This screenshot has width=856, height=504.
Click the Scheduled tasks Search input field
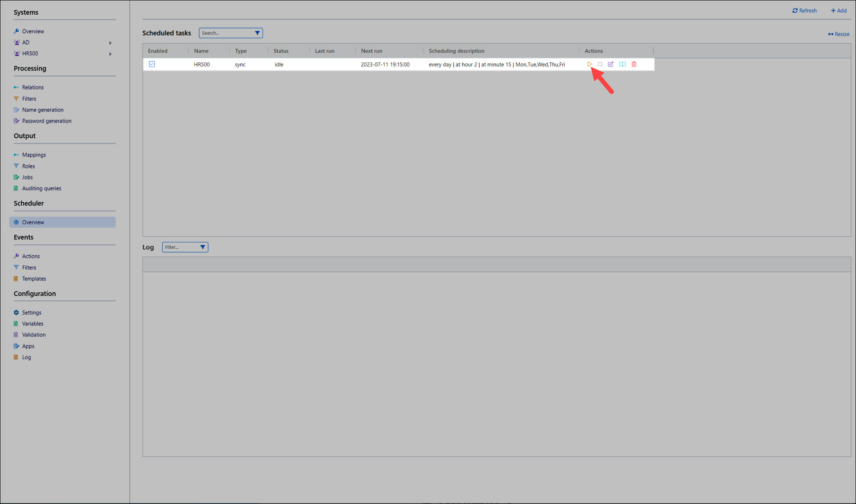click(226, 33)
